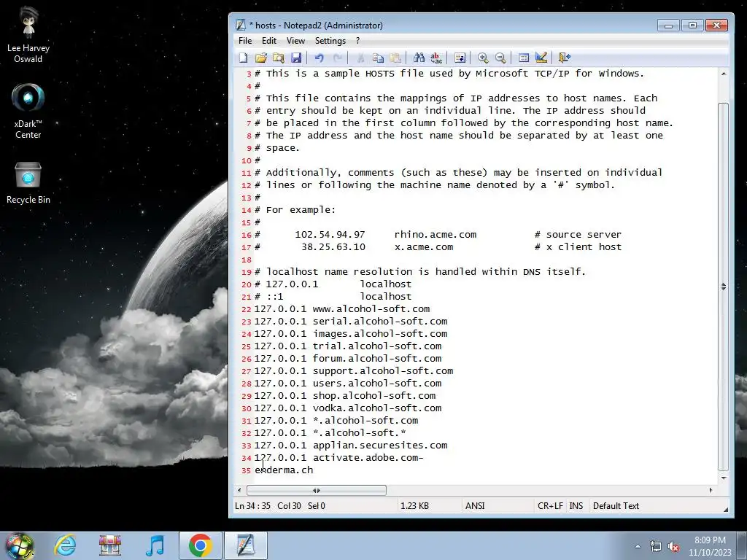Click line 22 www.alcohol-soft.com entry
747x560 pixels.
(x=342, y=309)
